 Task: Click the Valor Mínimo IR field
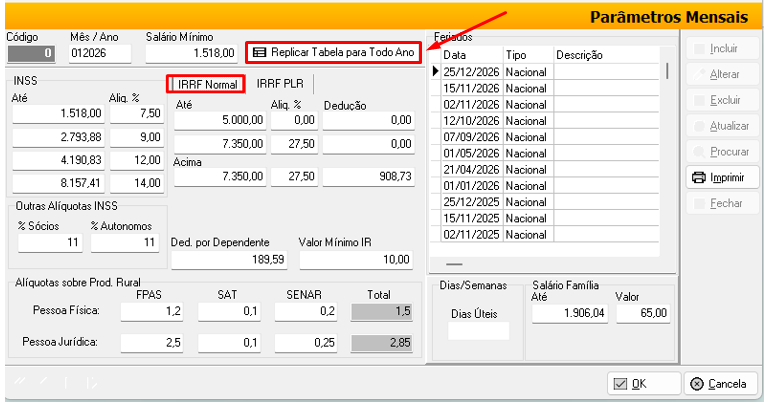click(355, 260)
